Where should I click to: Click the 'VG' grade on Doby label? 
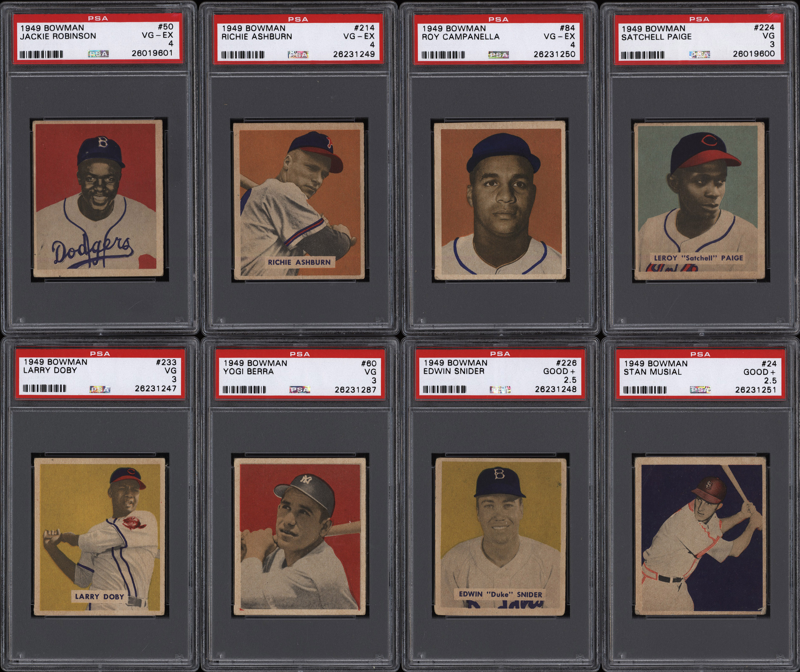pyautogui.click(x=171, y=371)
